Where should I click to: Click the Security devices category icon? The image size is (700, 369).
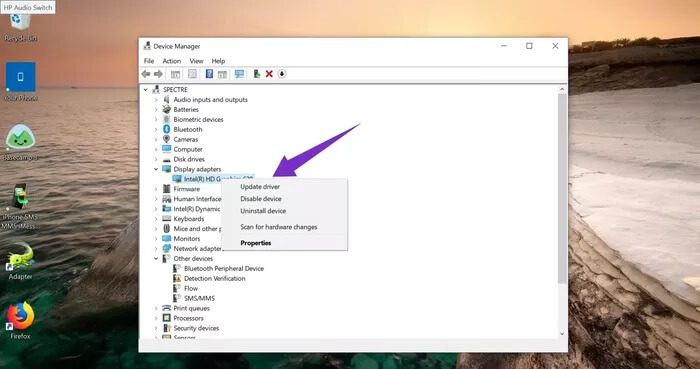coord(167,328)
